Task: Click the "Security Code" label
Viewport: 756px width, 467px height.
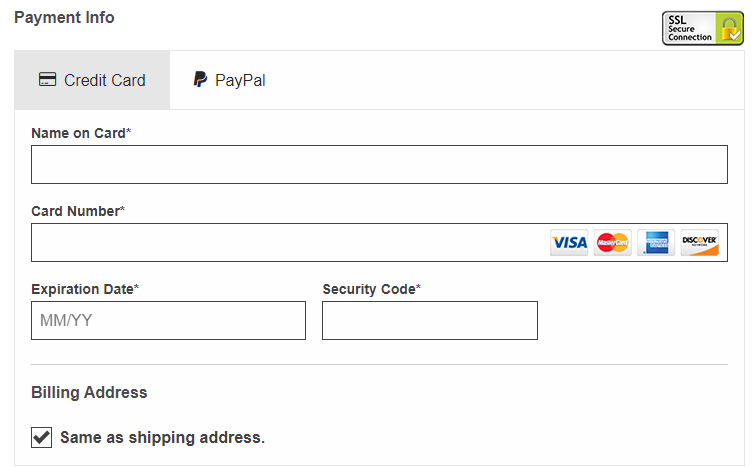Action: pyautogui.click(x=369, y=289)
